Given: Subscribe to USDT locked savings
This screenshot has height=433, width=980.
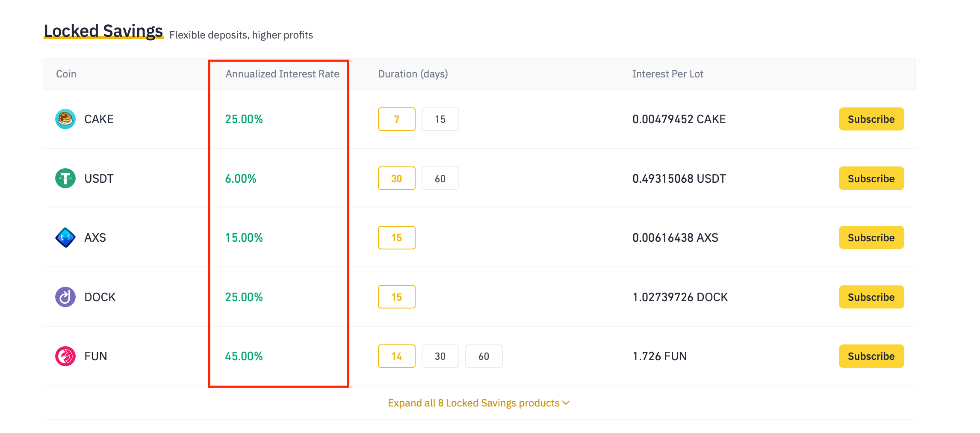Looking at the screenshot, I should (x=871, y=178).
